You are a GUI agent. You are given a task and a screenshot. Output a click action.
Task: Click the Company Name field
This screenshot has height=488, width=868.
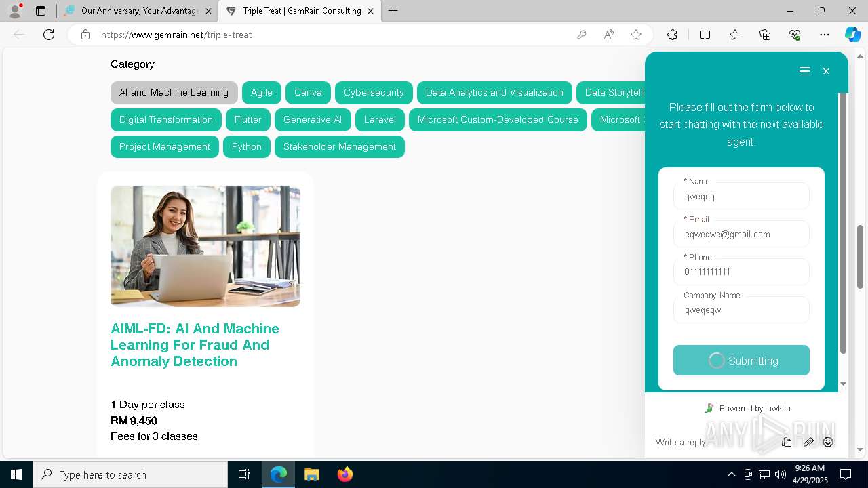(x=741, y=310)
